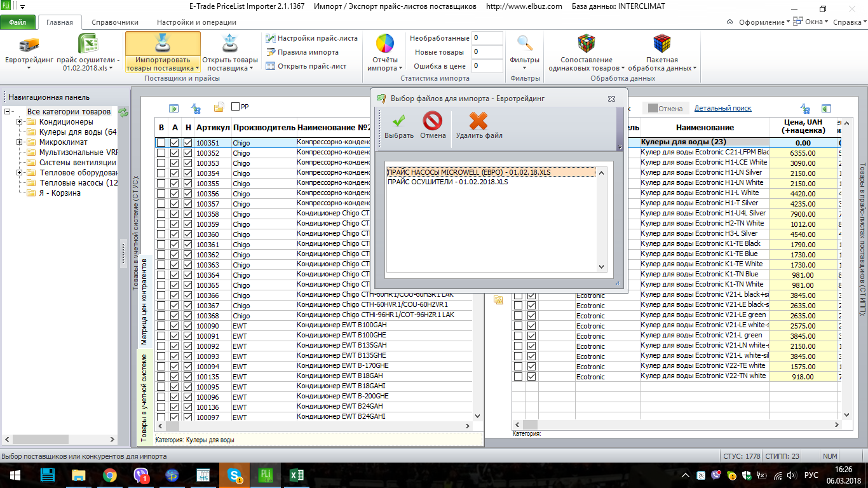The height and width of the screenshot is (488, 868).
Task: Toggle second checkbox in Ecotronic V21-LE green row
Action: coord(531,315)
